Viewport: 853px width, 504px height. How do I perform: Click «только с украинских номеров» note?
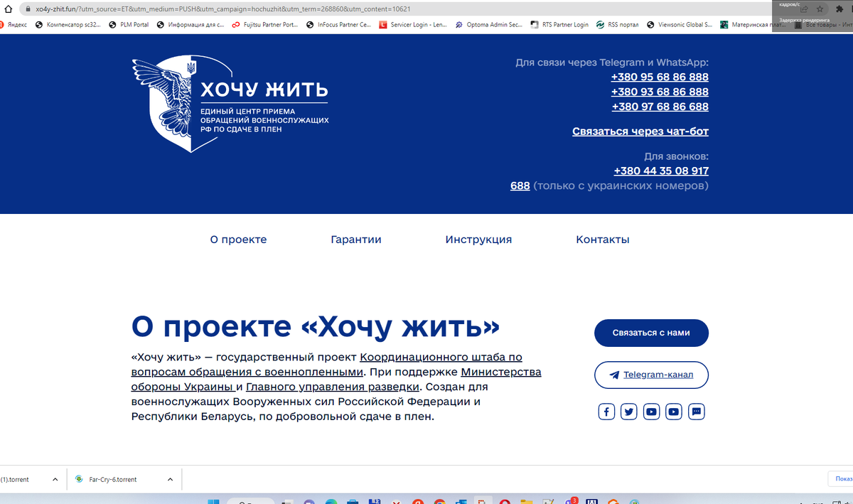[621, 186]
